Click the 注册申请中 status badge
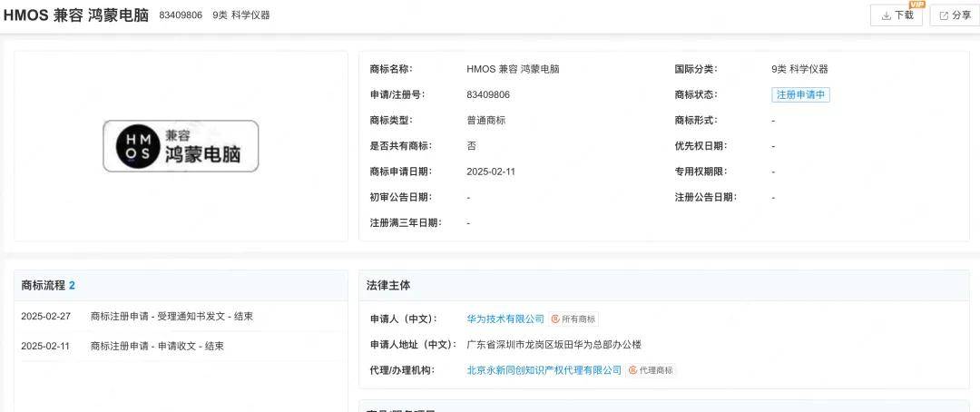The image size is (980, 412). point(800,95)
